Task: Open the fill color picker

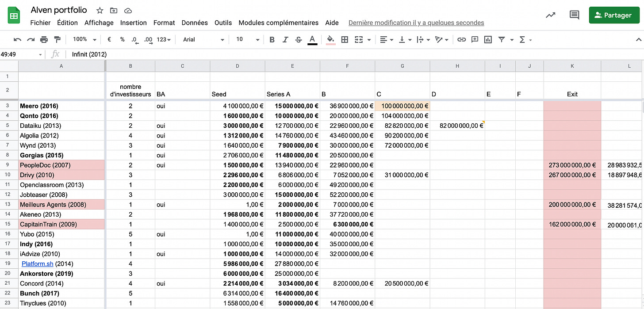Action: 330,40
